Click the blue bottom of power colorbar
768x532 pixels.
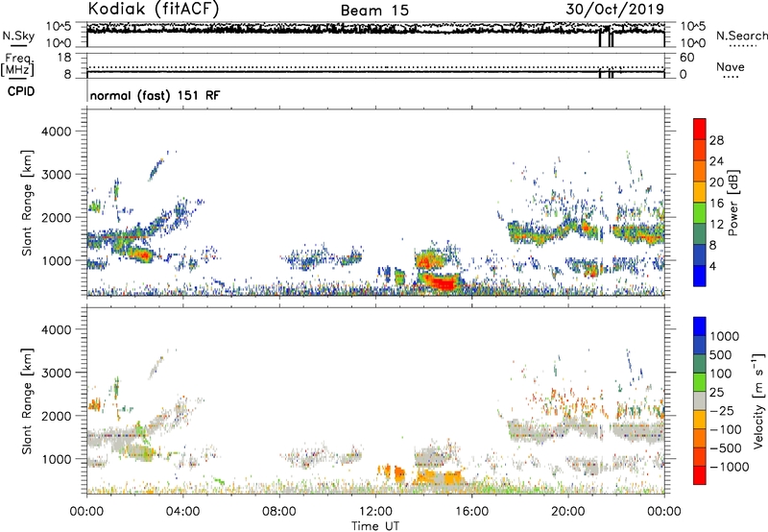700,276
